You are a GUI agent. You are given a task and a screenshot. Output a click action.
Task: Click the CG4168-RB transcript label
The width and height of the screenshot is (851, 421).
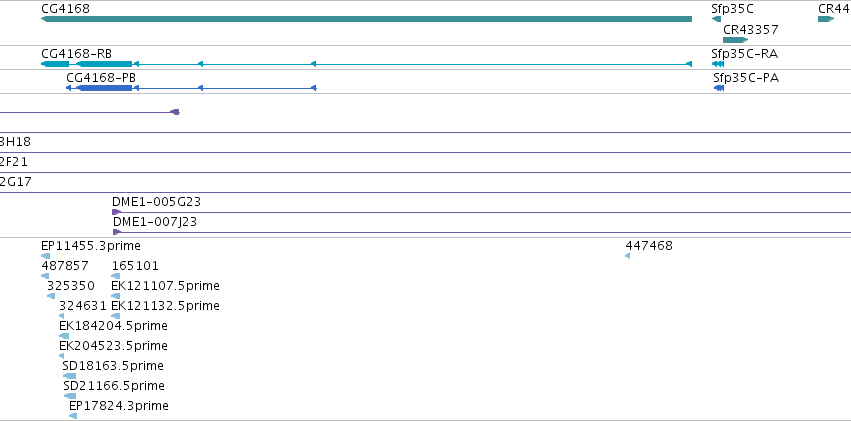pos(77,54)
